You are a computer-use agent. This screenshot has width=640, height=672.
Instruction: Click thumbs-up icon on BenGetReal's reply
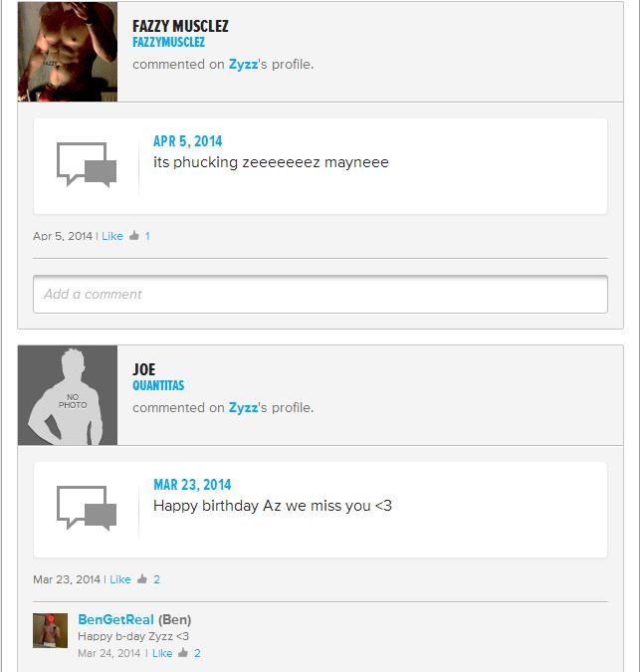click(183, 653)
